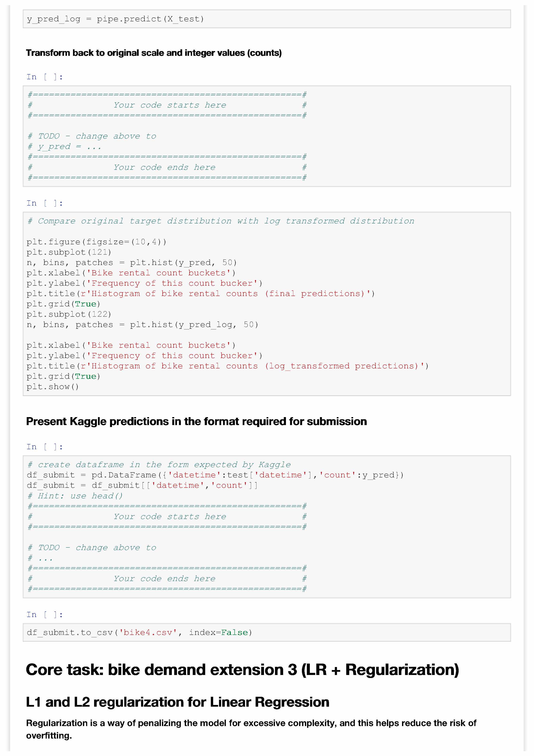Click the 'L1 and L2 regularization' heading
Screen dimensions: 534x756
click(177, 702)
